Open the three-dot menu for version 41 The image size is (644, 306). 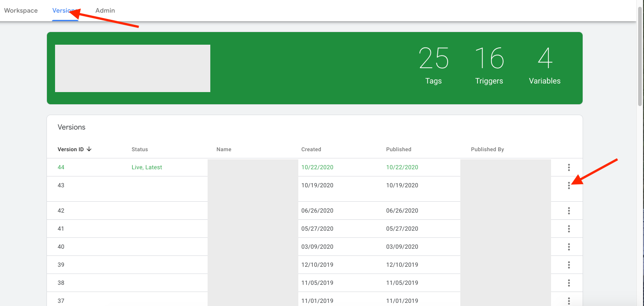[569, 229]
